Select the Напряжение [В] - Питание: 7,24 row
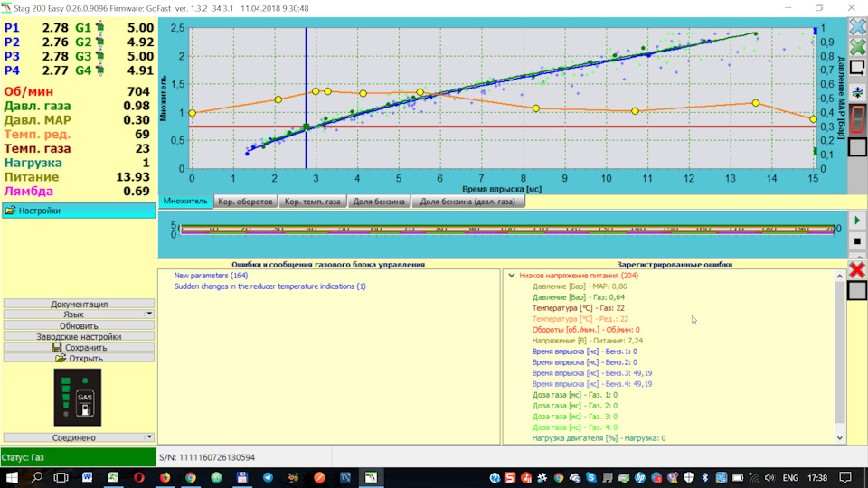Screen dimensions: 868x488 coord(588,341)
